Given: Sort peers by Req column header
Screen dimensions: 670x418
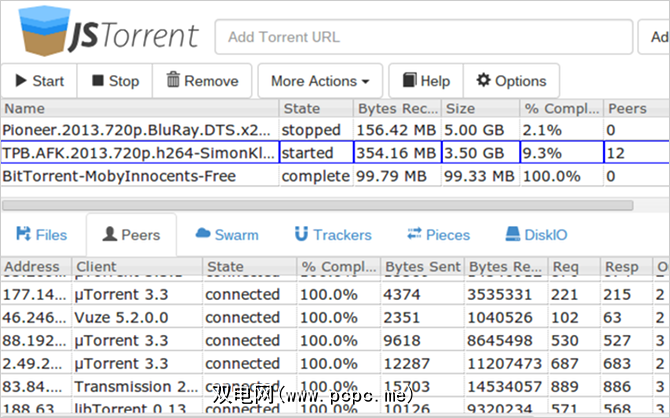Looking at the screenshot, I should (x=574, y=267).
